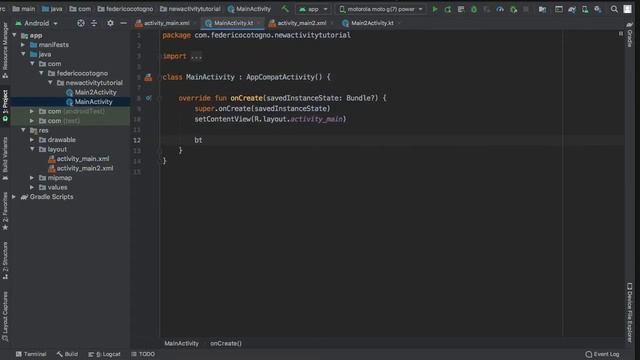Toggle Device File Explorer panel

pos(629,312)
